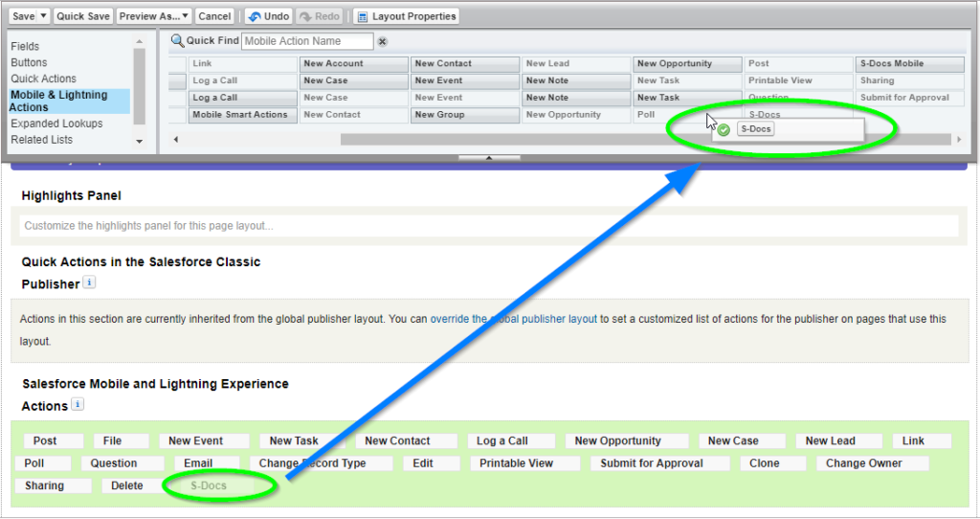Select New Task in Lightning actions section
This screenshot has width=980, height=519.
coord(302,440)
